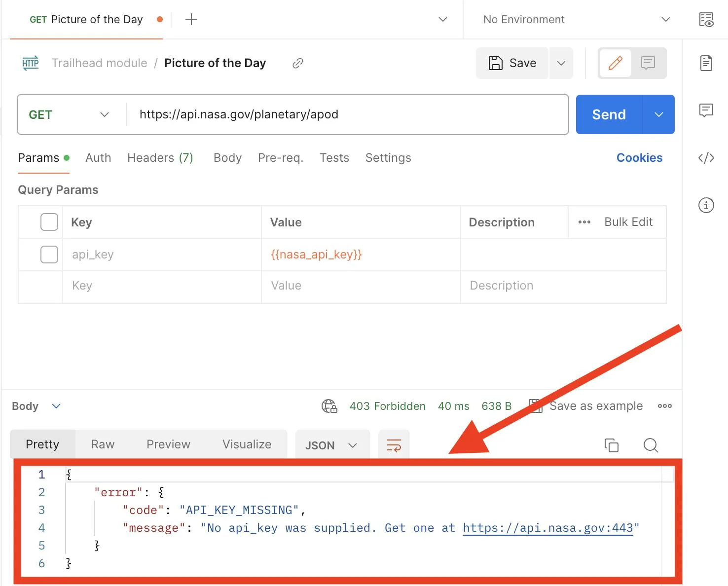Open the code snippet panel in the right sidebar
Viewport: 728px width, 586px height.
pyautogui.click(x=706, y=158)
